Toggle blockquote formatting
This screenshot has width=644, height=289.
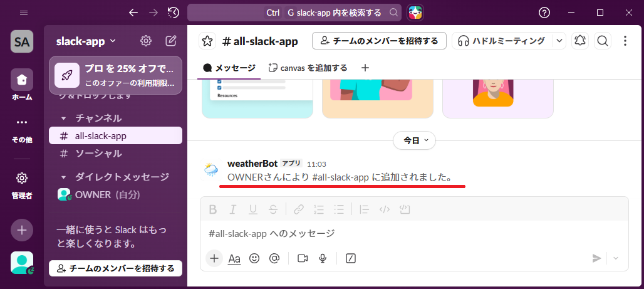click(x=365, y=209)
